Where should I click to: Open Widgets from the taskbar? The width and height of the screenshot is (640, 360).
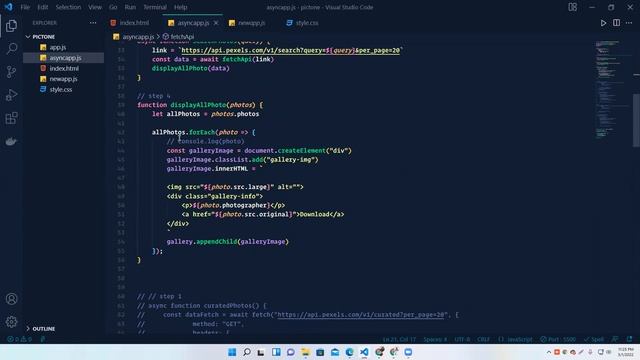coord(276,352)
